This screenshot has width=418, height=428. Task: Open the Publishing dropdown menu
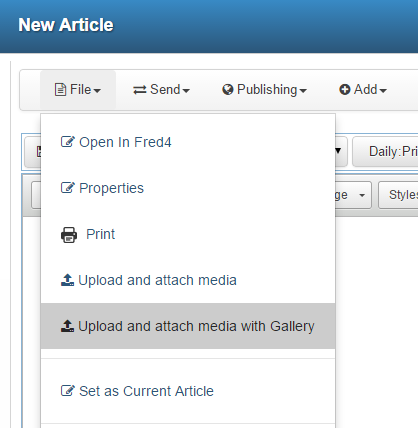(x=264, y=90)
